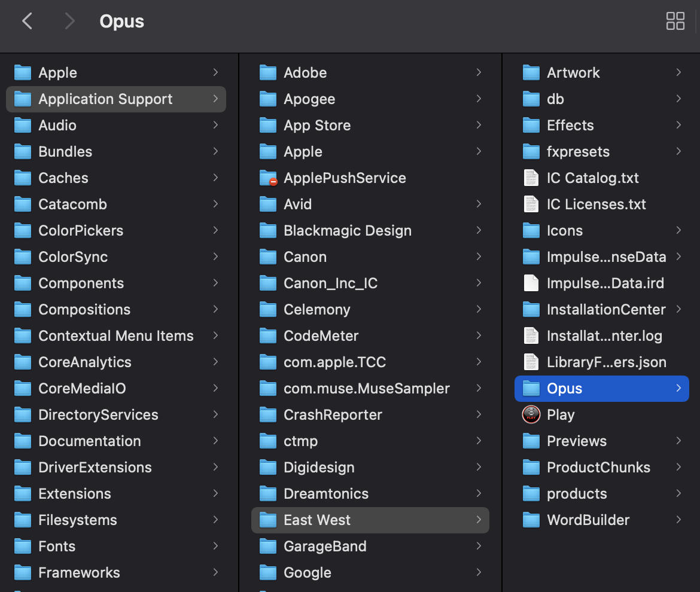Image resolution: width=700 pixels, height=592 pixels.
Task: Select the GarageBand folder icon
Action: (267, 546)
